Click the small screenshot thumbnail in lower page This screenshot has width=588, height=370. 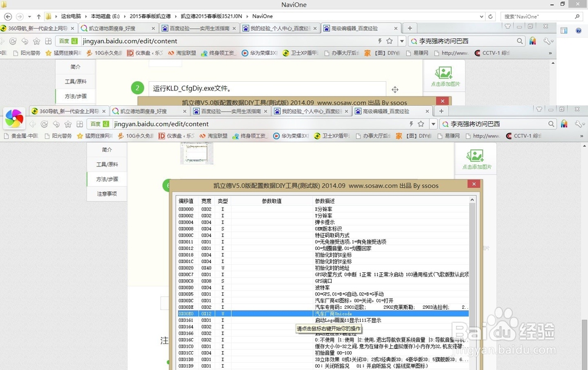[x=197, y=153]
